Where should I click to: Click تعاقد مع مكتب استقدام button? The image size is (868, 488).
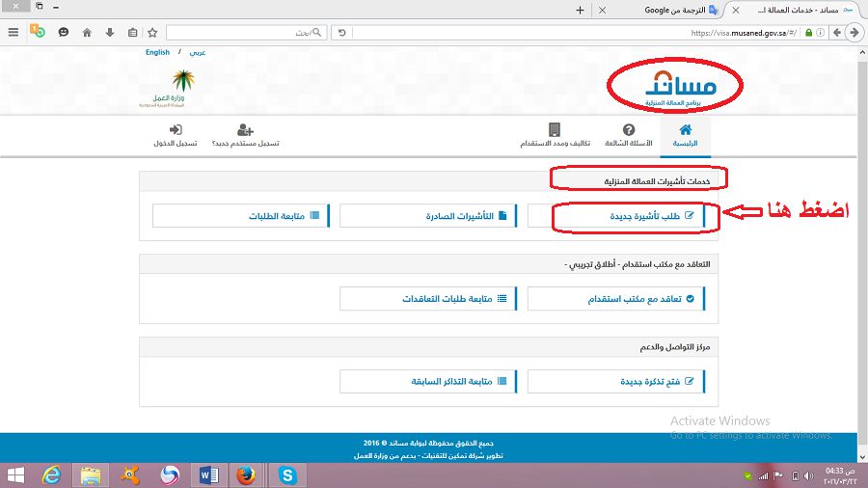[616, 299]
